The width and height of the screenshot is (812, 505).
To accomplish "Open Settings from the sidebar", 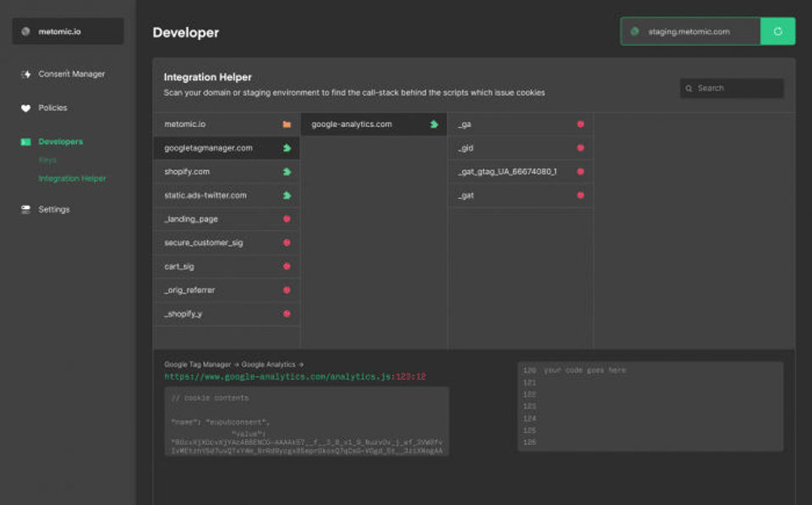I will point(54,209).
